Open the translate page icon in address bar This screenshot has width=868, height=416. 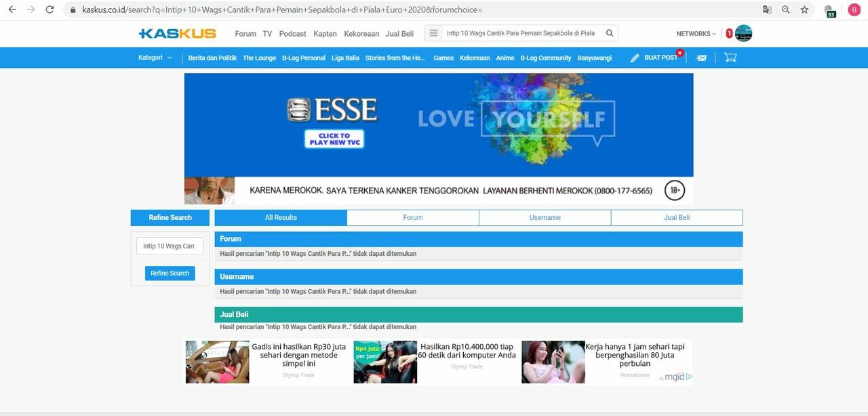point(767,10)
